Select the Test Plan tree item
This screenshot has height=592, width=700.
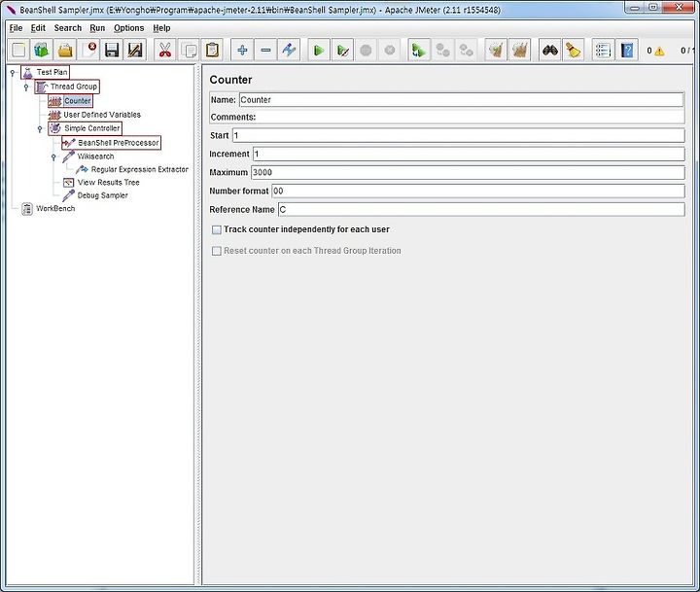click(45, 72)
